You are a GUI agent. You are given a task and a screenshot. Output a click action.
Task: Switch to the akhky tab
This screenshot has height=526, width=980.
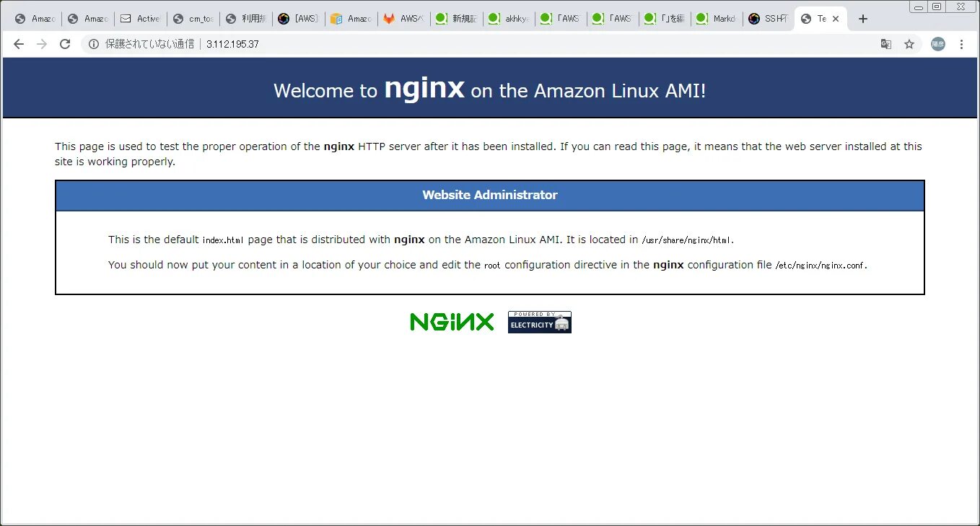click(508, 19)
